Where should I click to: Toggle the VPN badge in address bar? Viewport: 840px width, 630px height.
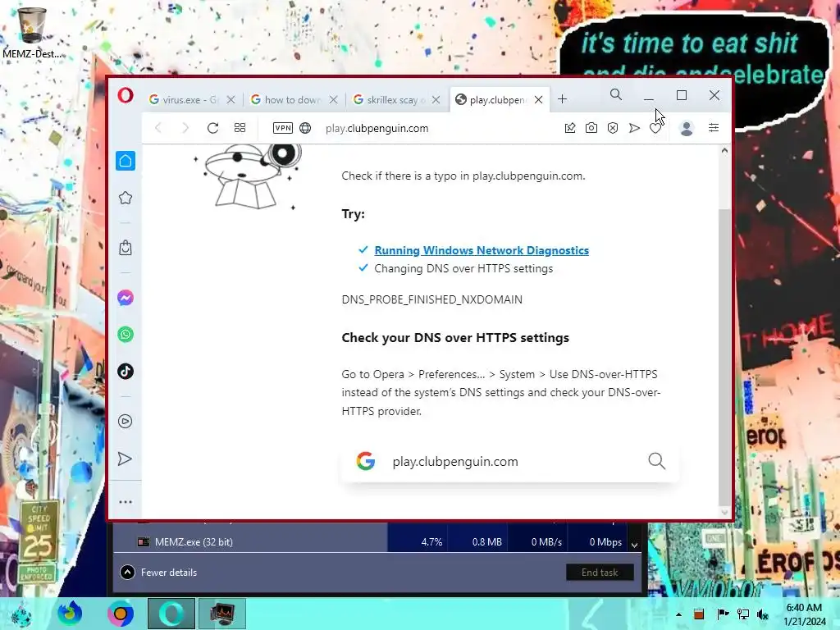coord(283,128)
